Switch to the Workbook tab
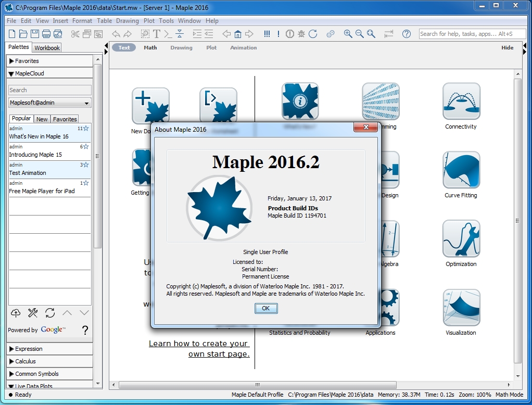The height and width of the screenshot is (405, 532). coord(47,48)
